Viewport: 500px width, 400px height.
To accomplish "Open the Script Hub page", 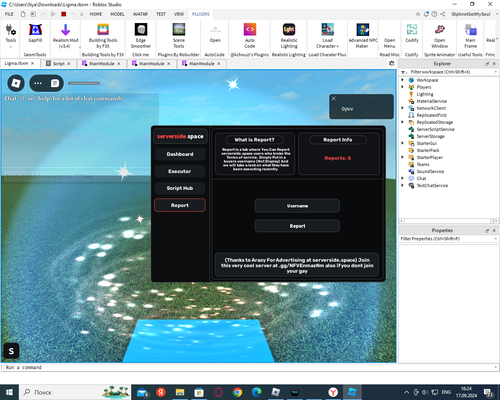I will click(x=180, y=188).
